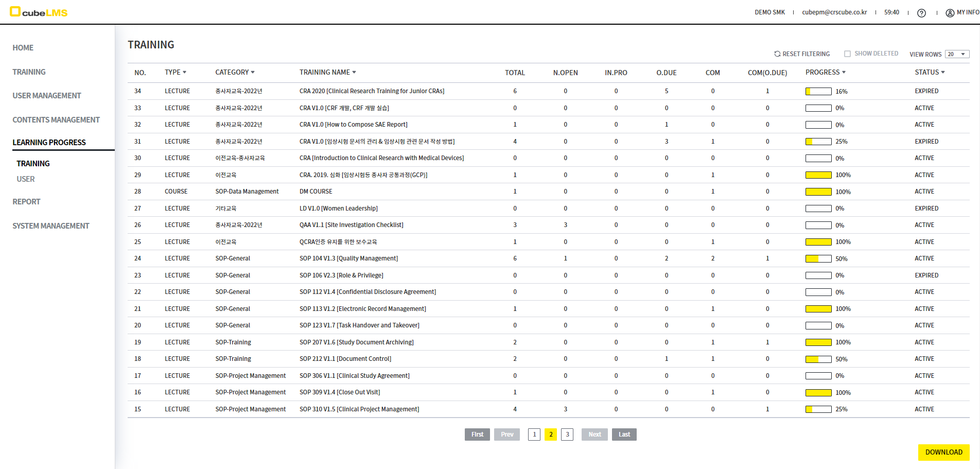Click the 16% progress bar for CRA 2020

pos(818,92)
